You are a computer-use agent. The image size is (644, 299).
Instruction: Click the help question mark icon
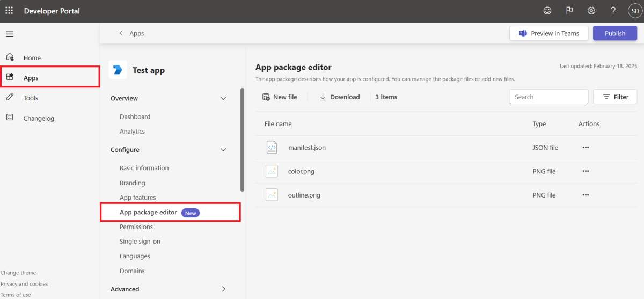click(613, 11)
